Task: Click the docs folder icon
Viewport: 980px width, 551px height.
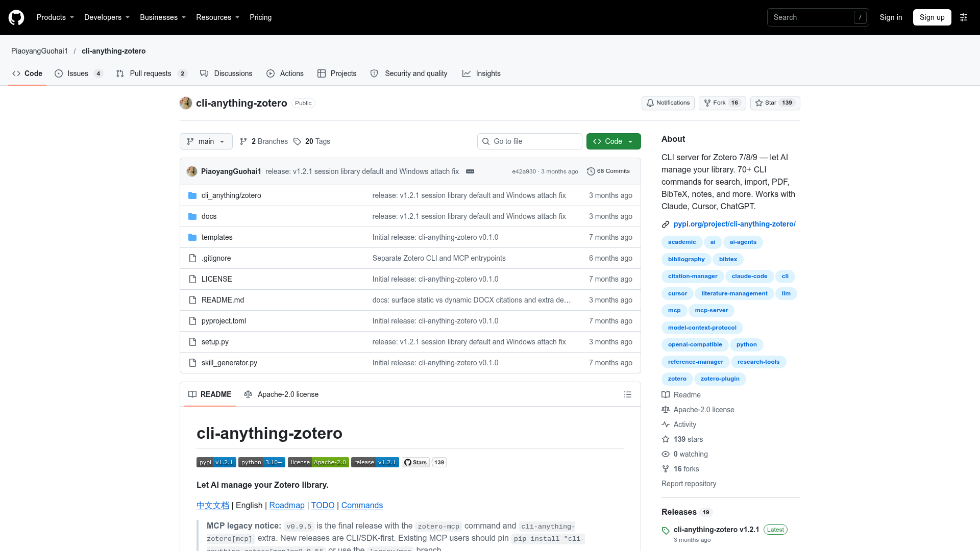Action: (192, 216)
